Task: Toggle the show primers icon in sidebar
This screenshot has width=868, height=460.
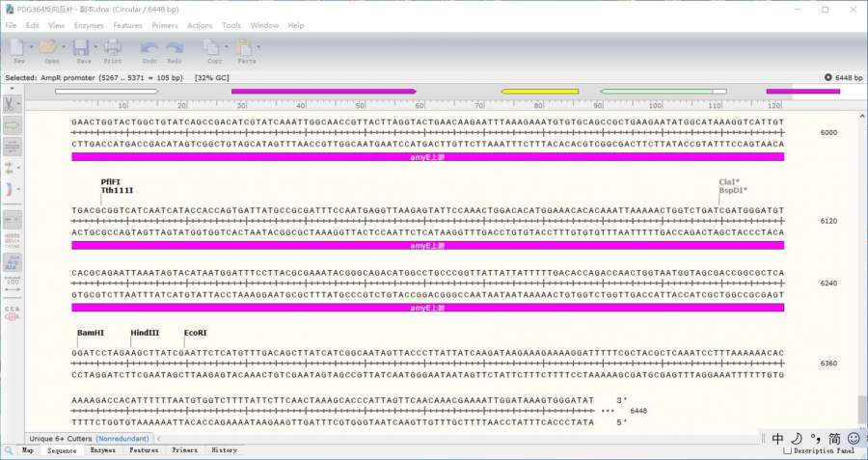Action: pyautogui.click(x=13, y=147)
